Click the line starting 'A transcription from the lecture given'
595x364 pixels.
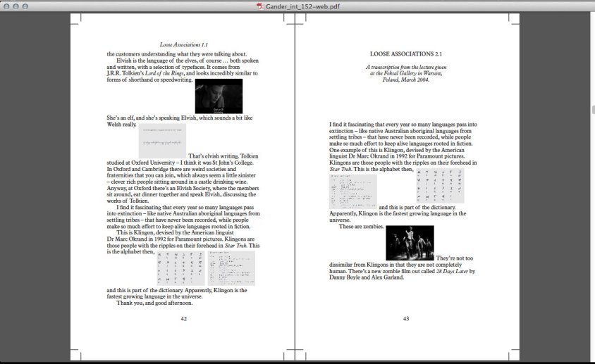pyautogui.click(x=406, y=67)
